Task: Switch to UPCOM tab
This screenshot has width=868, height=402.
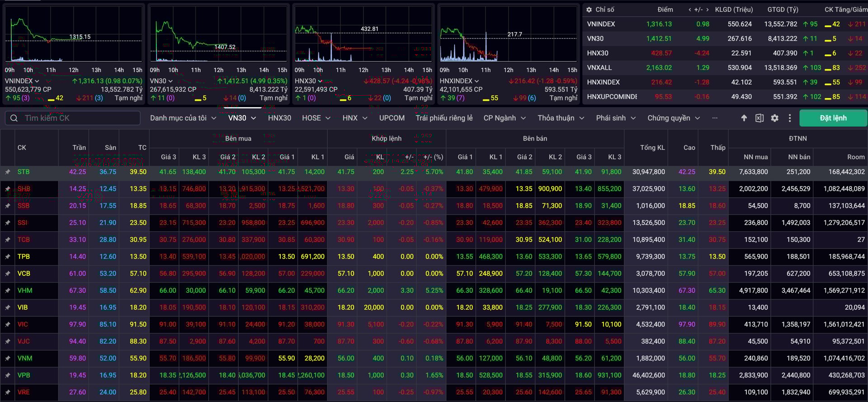Action: [x=392, y=118]
